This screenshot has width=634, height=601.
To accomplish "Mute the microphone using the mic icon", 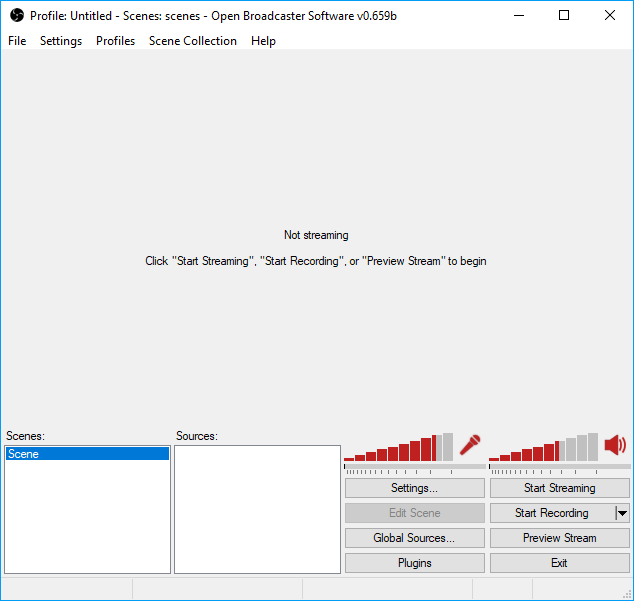I will [470, 445].
